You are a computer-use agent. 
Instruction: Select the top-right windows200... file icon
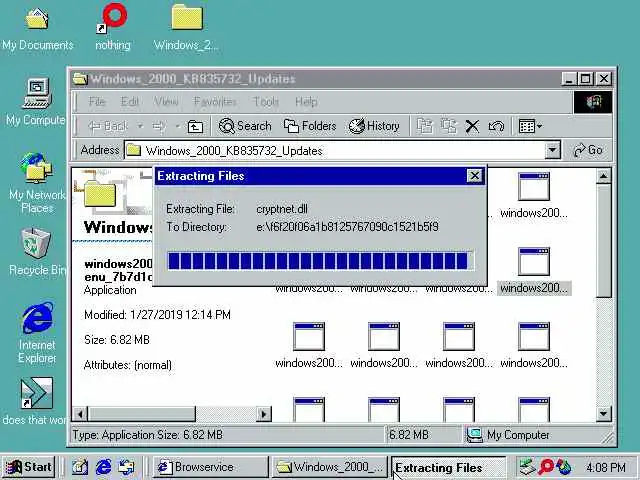coord(533,195)
